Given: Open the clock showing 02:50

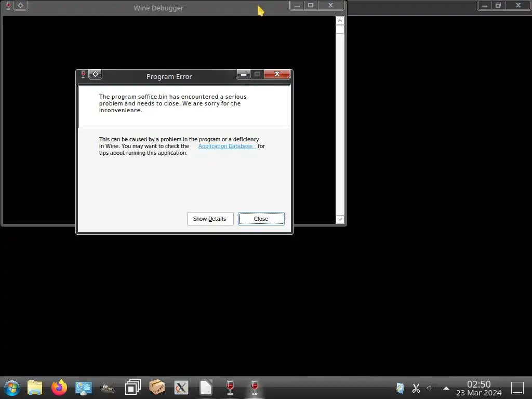Looking at the screenshot, I should (x=478, y=389).
